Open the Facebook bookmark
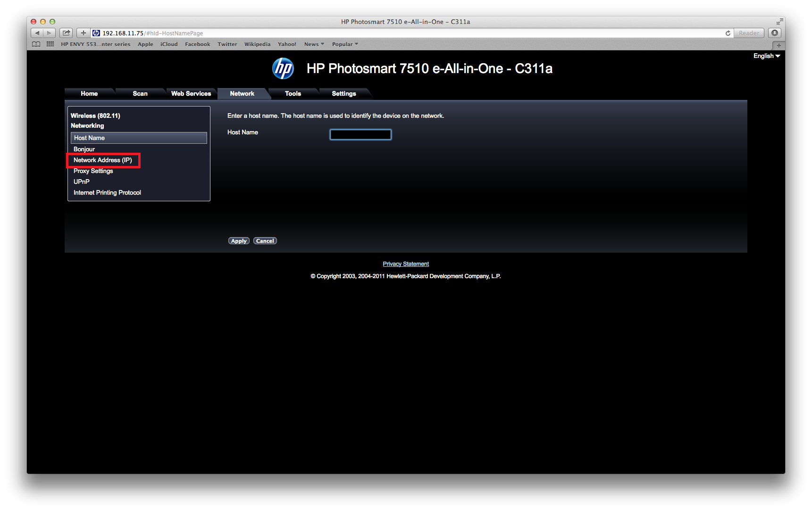Viewport: 812px width, 511px height. click(x=198, y=44)
